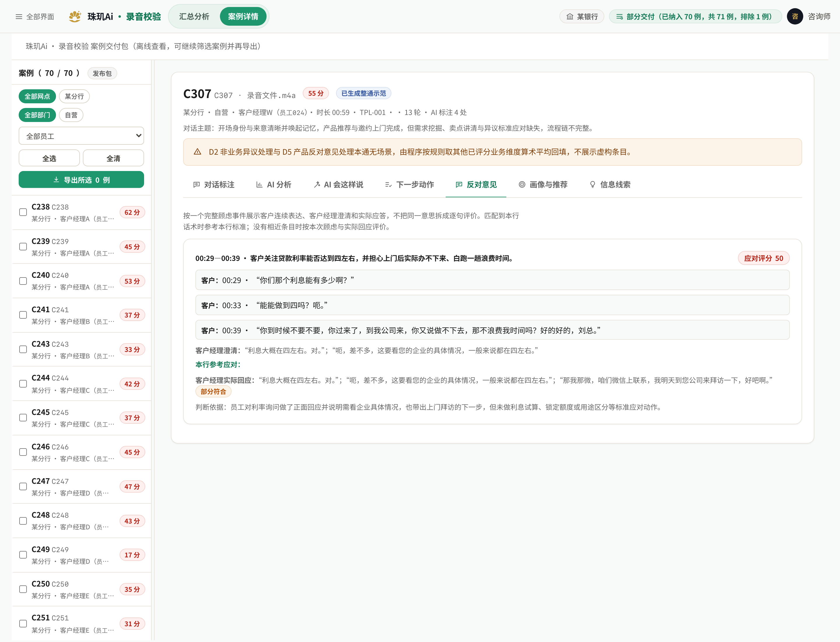Screen dimensions: 840x642
Task: Click the 全选 button
Action: coord(49,158)
